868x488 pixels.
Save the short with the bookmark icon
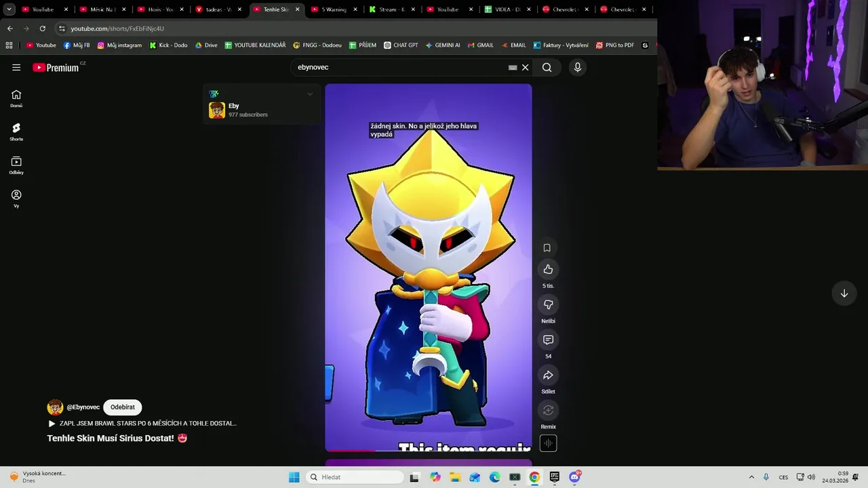[547, 247]
